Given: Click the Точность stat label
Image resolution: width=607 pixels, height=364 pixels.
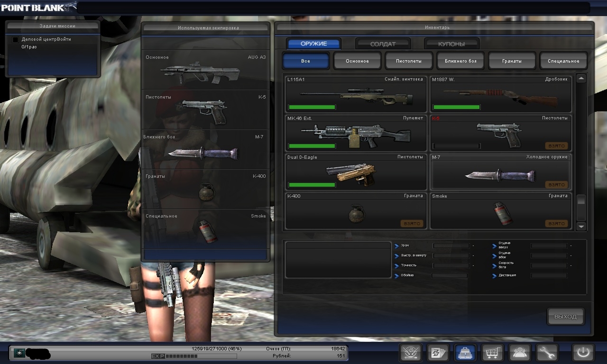Looking at the screenshot, I should (409, 265).
